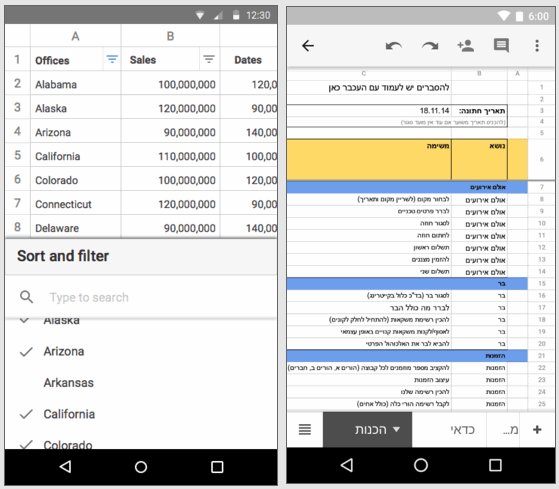Click the undo icon
559x489 pixels.
tap(394, 46)
